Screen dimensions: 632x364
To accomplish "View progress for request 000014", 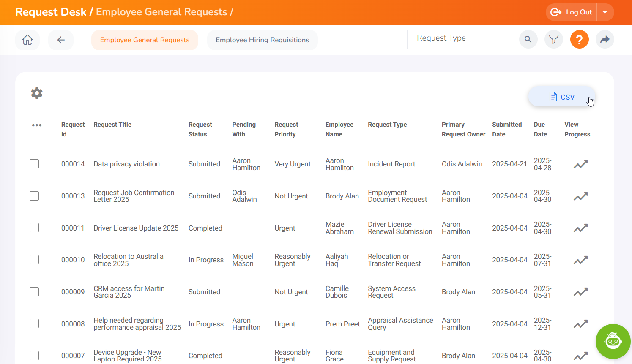I will pyautogui.click(x=580, y=164).
